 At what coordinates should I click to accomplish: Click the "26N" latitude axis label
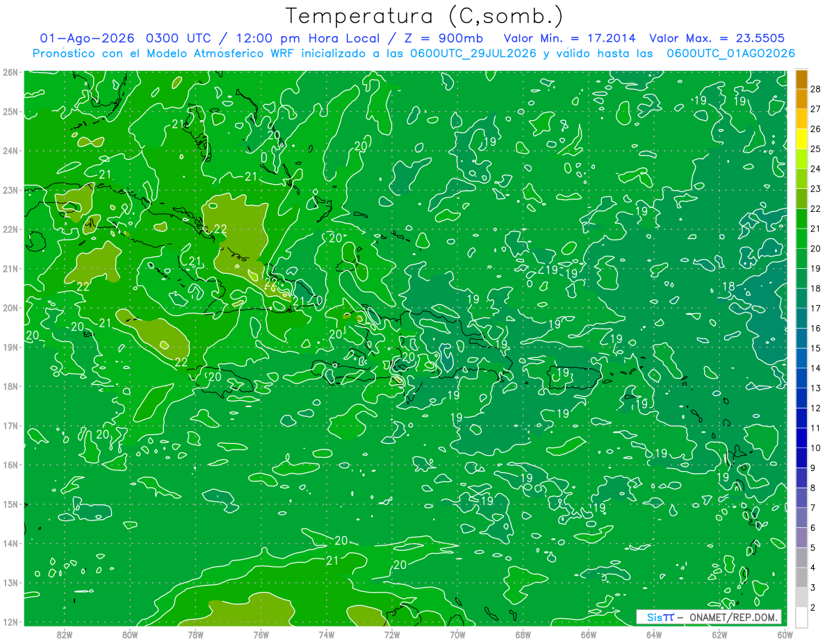click(10, 72)
